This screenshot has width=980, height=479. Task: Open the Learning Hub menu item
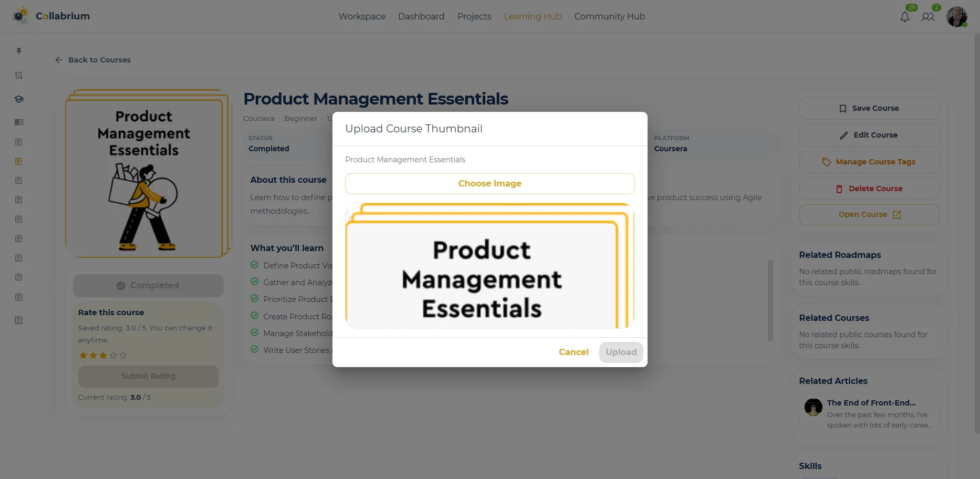coord(533,16)
